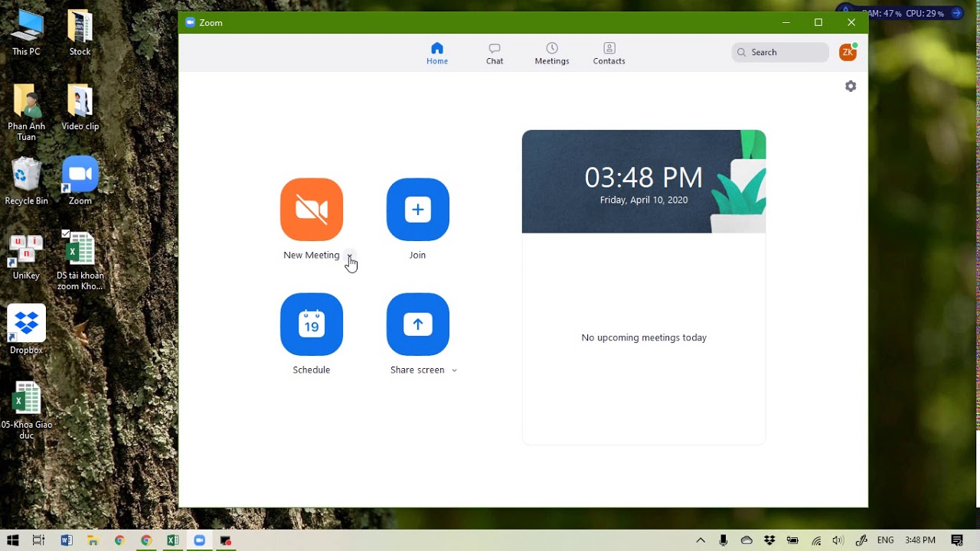Open the first Chrome taskbar icon
This screenshot has width=980, height=551.
pos(119,540)
